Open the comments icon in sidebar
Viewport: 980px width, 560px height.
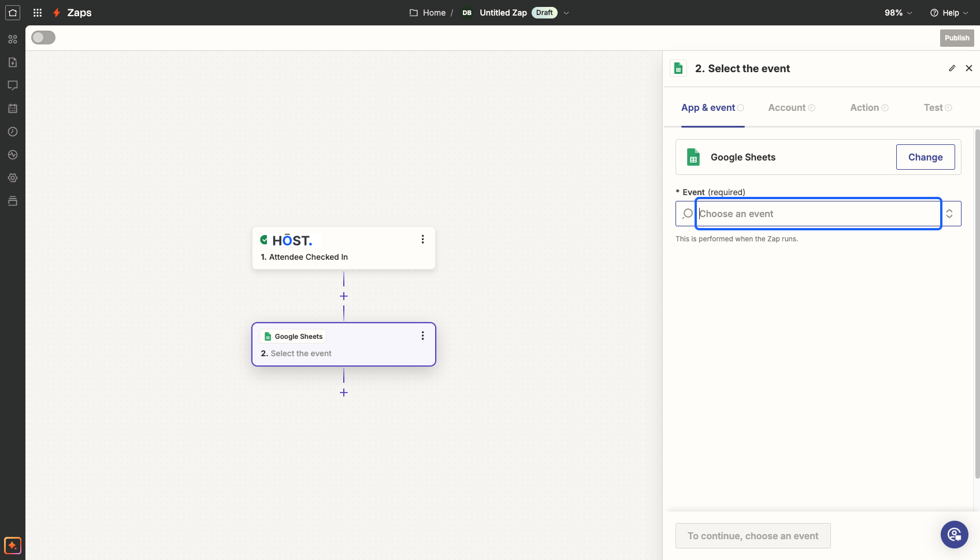(x=13, y=85)
